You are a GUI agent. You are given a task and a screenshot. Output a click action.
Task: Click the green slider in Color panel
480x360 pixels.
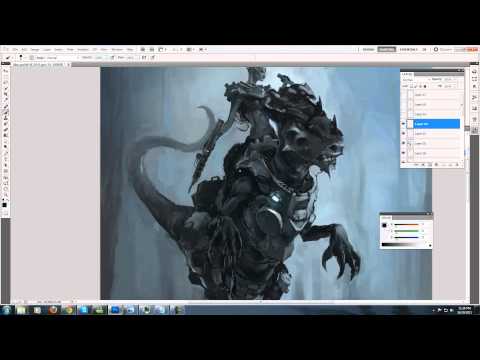(407, 231)
